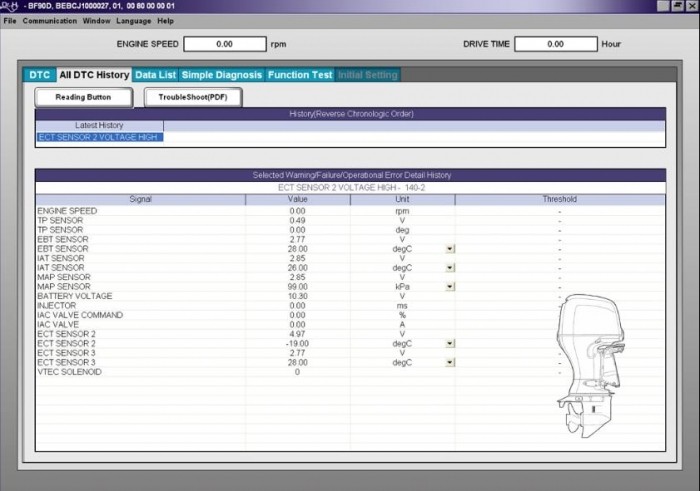The image size is (700, 491).
Task: Expand the ECT SENSOR 2 degC dropdown
Action: coord(450,344)
